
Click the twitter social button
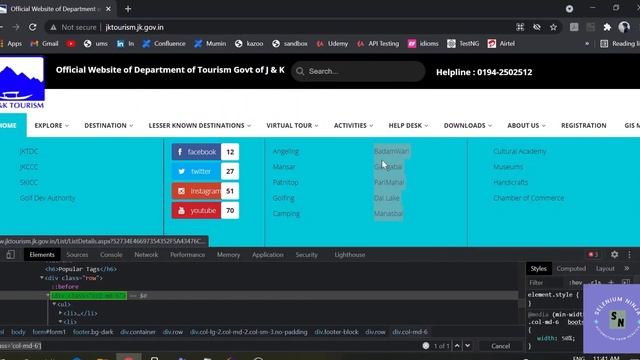point(205,171)
